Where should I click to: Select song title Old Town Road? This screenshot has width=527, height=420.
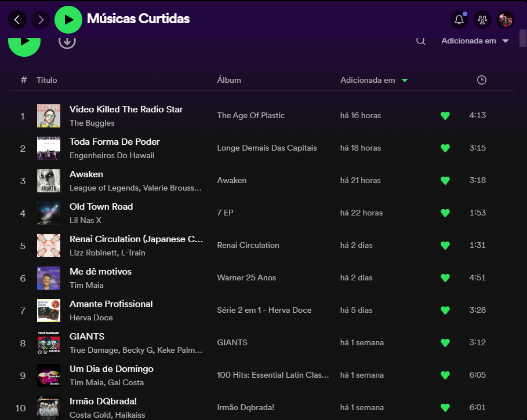pos(101,207)
